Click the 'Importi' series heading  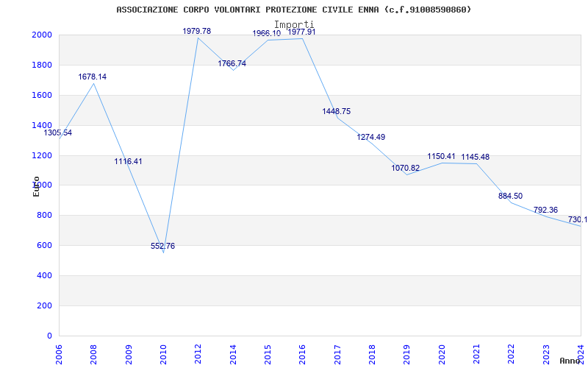(x=293, y=25)
